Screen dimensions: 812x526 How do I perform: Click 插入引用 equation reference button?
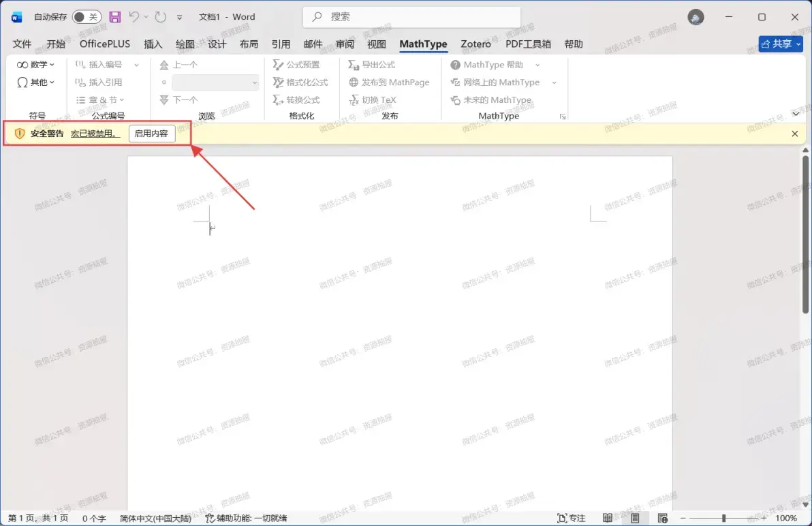[99, 82]
